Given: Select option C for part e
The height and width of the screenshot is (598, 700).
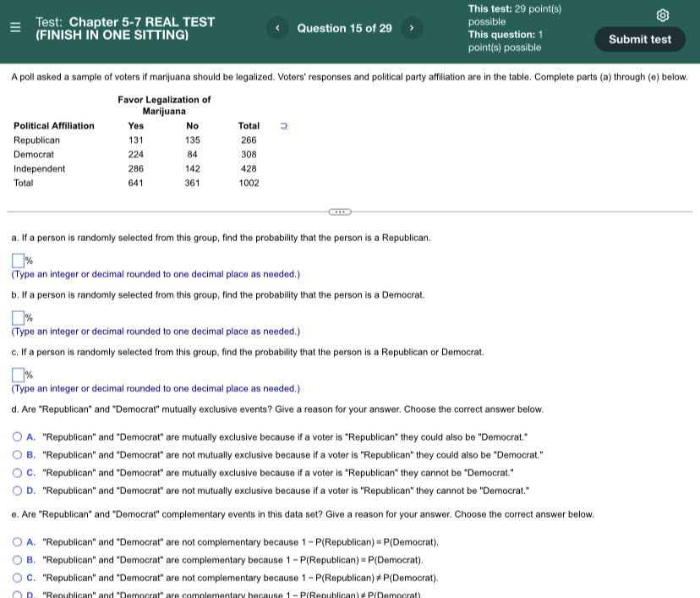Looking at the screenshot, I should (17, 578).
